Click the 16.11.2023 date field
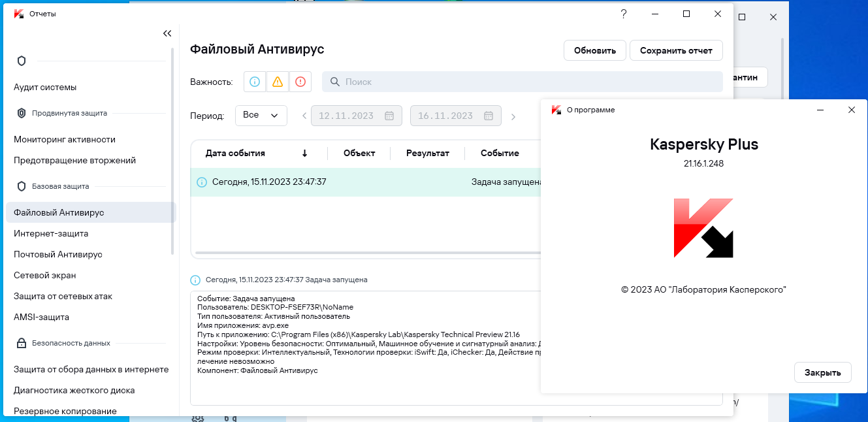The width and height of the screenshot is (868, 422). 456,116
